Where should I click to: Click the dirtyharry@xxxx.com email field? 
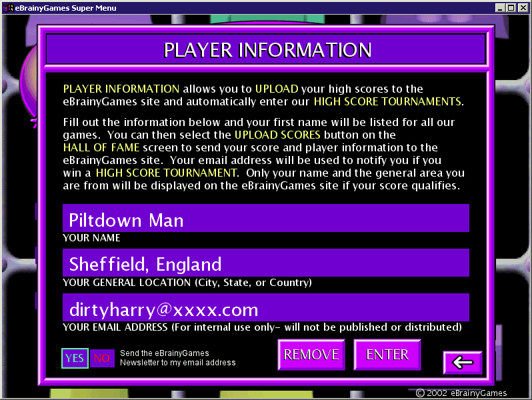(x=265, y=307)
